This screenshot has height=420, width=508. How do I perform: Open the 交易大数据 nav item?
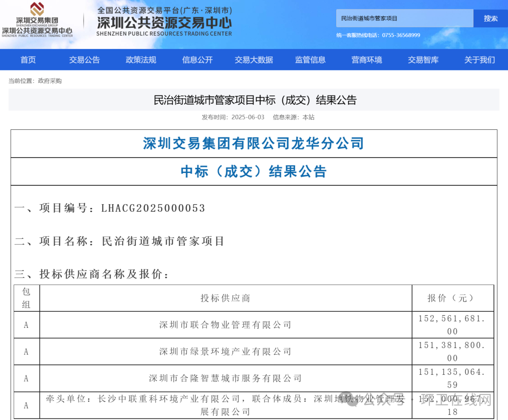(254, 60)
